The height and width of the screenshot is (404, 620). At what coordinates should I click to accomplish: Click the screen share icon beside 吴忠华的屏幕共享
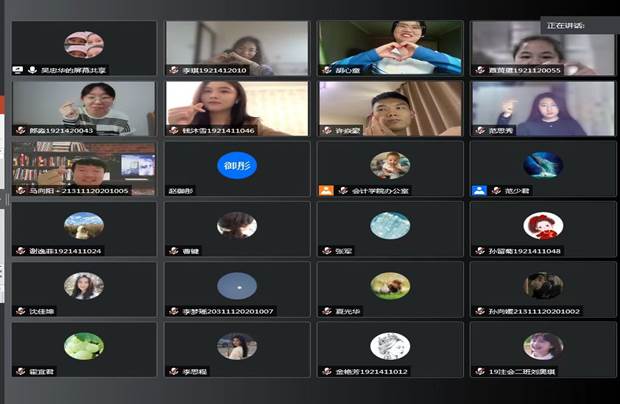18,70
